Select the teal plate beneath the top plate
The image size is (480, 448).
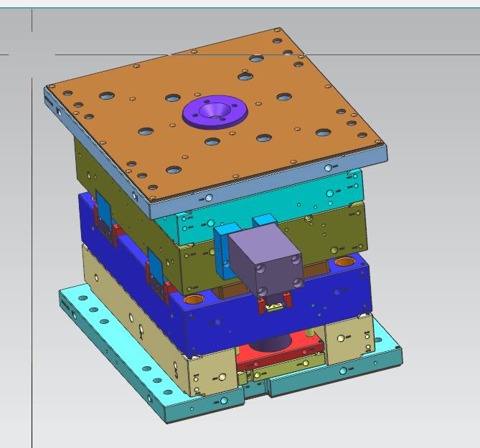coord(269,206)
